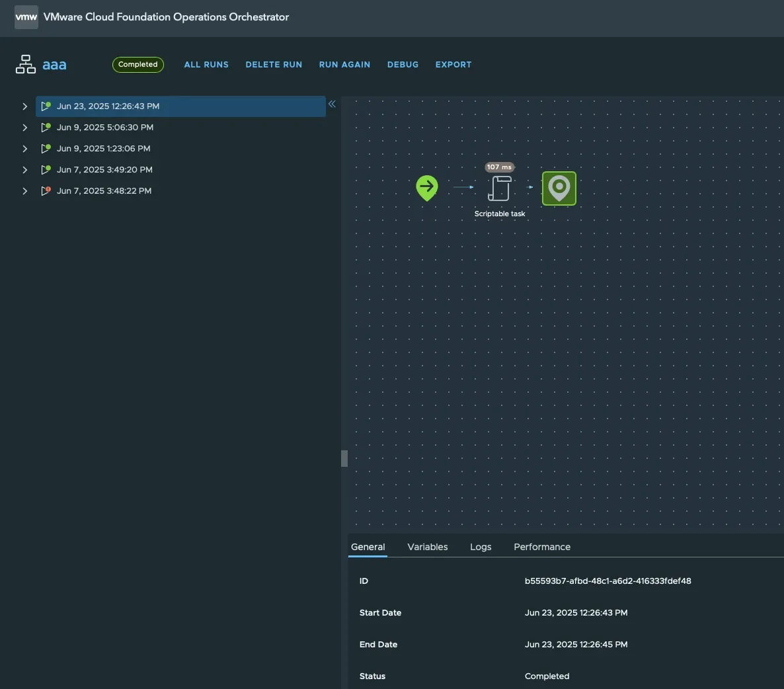The height and width of the screenshot is (689, 784).
Task: Click the status flag for Jun 9 1:23:06 PM run
Action: [x=46, y=148]
